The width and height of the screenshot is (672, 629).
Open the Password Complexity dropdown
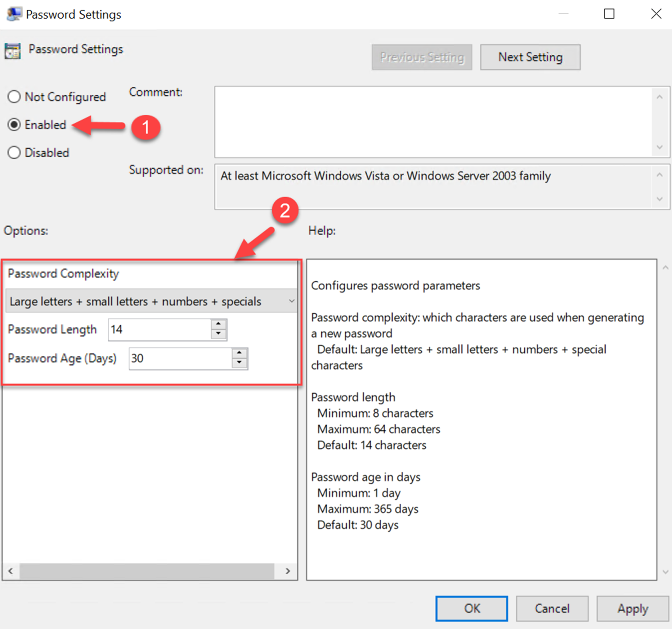(x=291, y=301)
